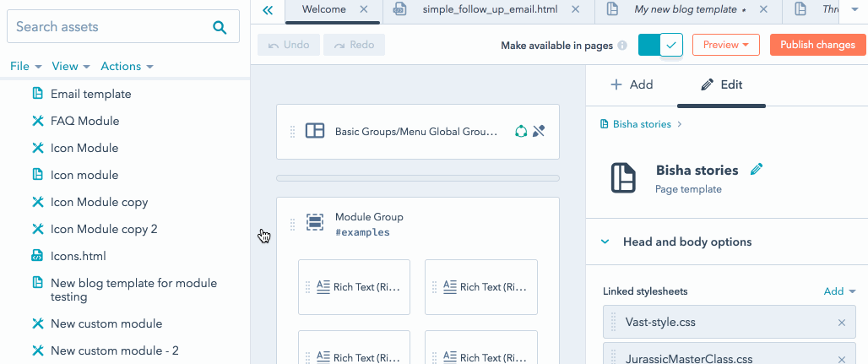Select the Edit panel tab

721,84
